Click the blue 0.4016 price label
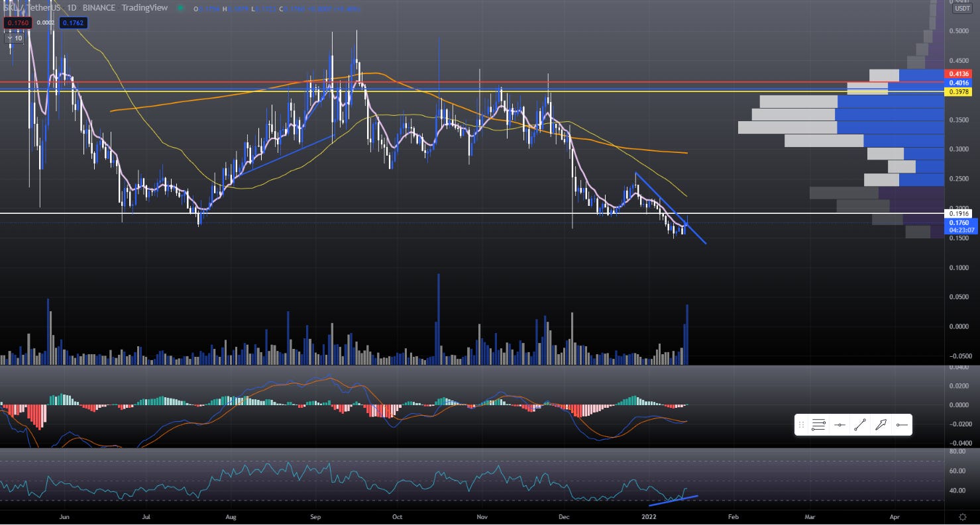 (959, 83)
